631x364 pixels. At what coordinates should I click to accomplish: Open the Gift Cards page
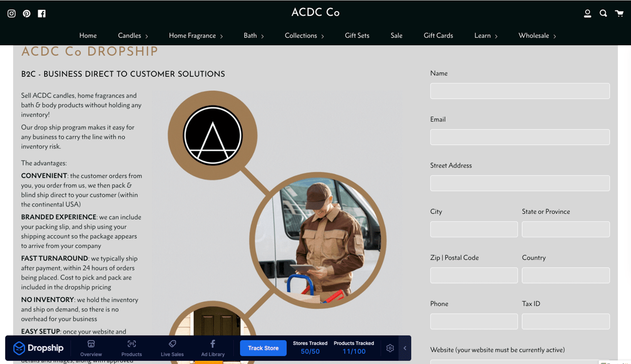tap(438, 36)
